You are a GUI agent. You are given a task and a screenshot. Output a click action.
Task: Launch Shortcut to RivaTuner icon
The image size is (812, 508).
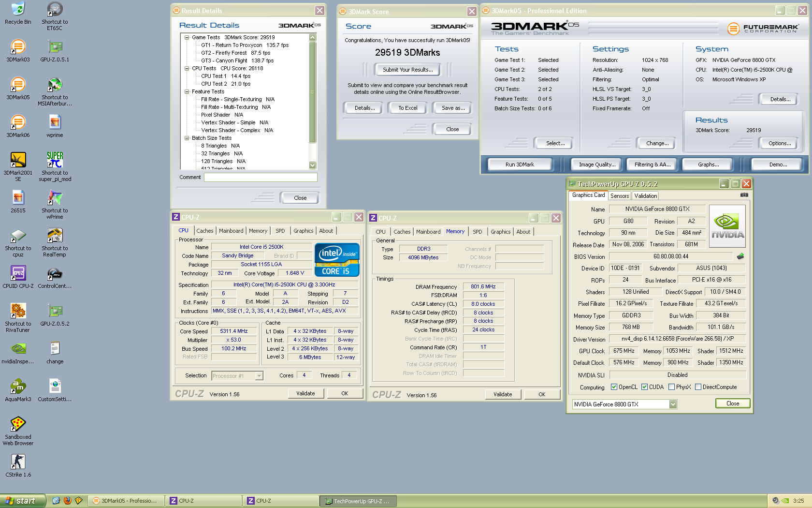click(18, 318)
